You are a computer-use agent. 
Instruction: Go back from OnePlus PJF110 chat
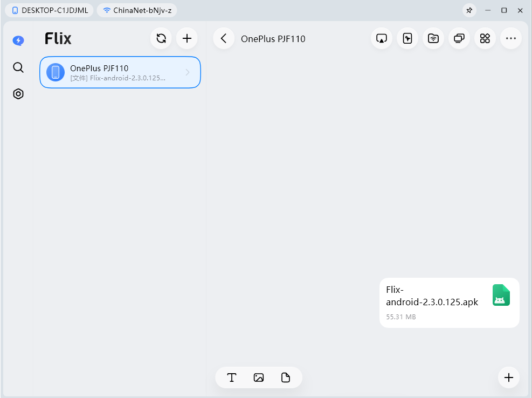click(224, 38)
